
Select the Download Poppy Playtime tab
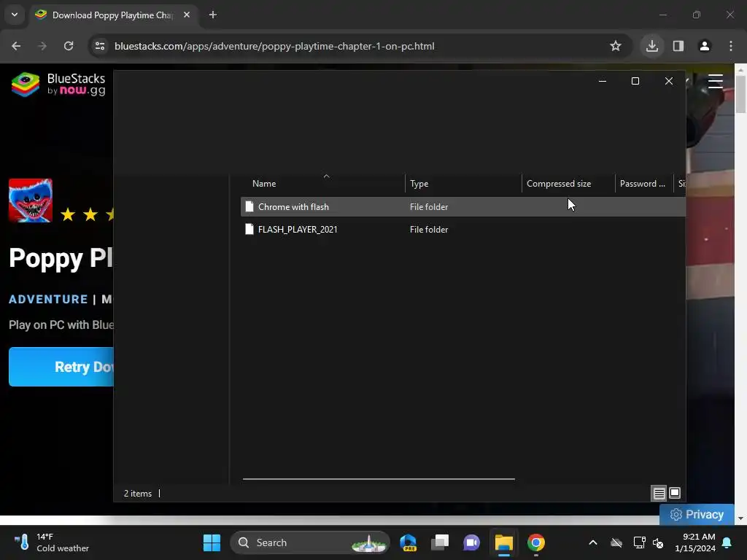coord(113,15)
